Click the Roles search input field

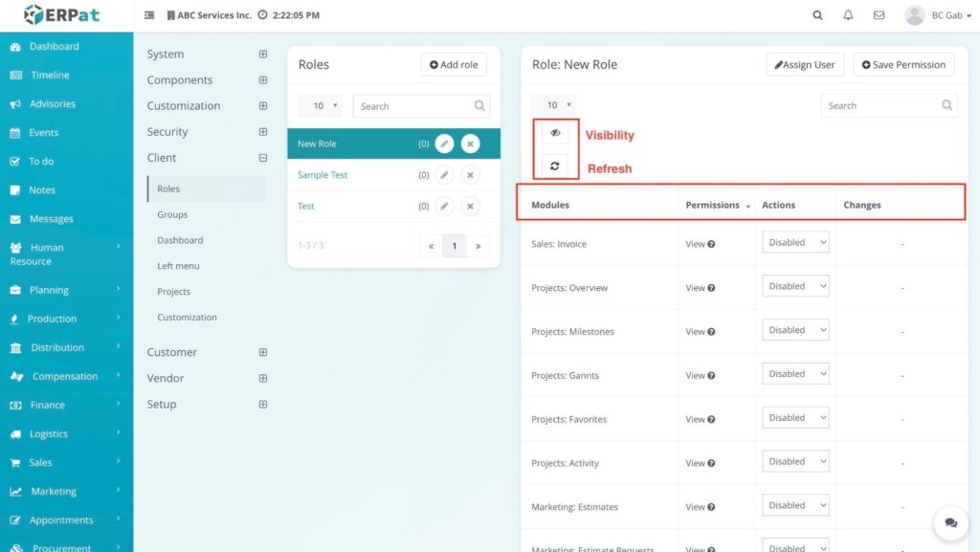coord(415,106)
